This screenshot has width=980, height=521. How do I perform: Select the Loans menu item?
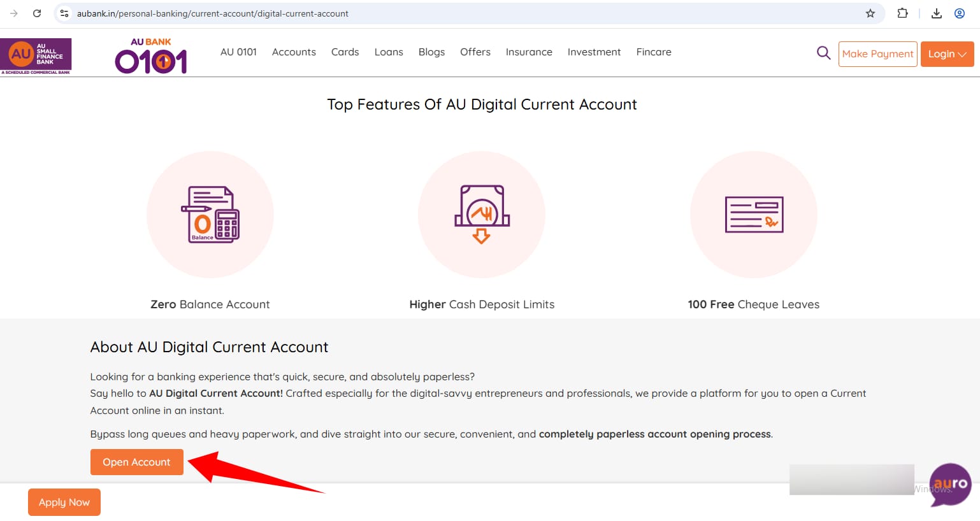click(389, 52)
